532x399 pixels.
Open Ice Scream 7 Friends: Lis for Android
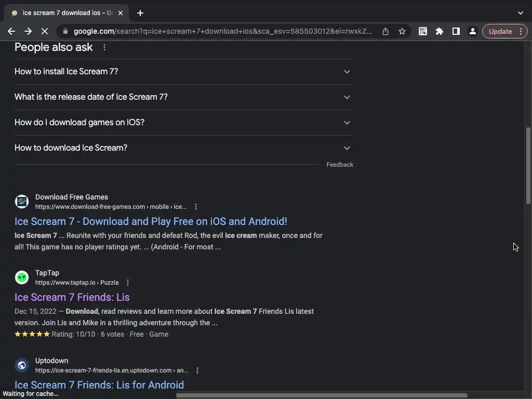tap(99, 385)
